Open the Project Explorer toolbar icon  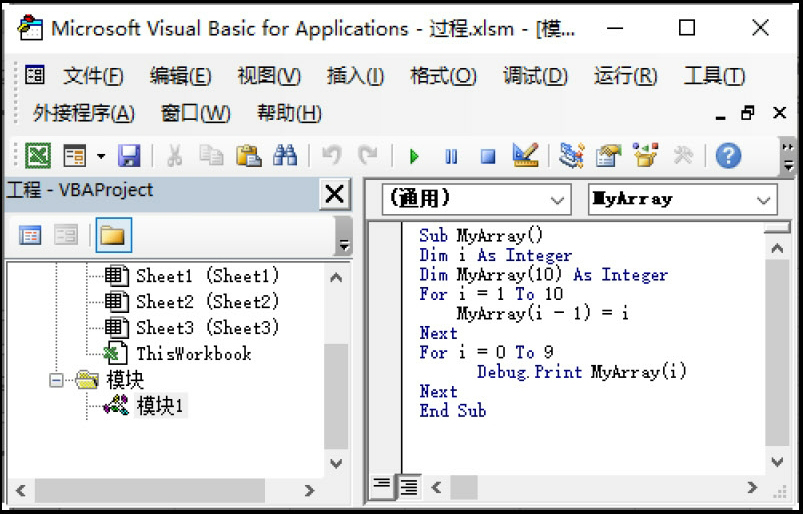(571, 156)
